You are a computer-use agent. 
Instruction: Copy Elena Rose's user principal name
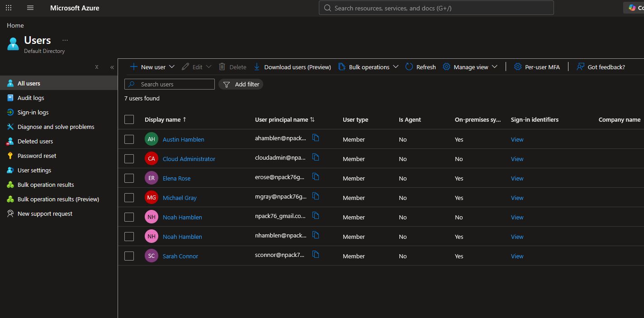pyautogui.click(x=316, y=177)
